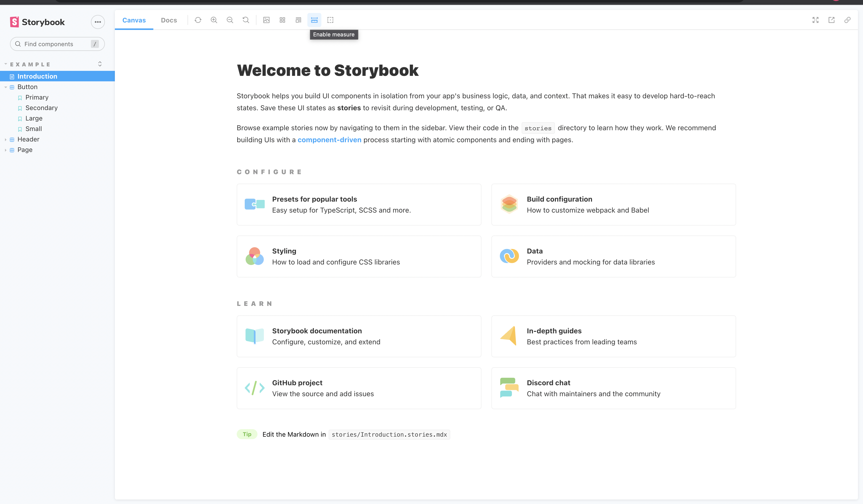This screenshot has height=504, width=863.
Task: Switch to the Canvas tab
Action: 134,20
